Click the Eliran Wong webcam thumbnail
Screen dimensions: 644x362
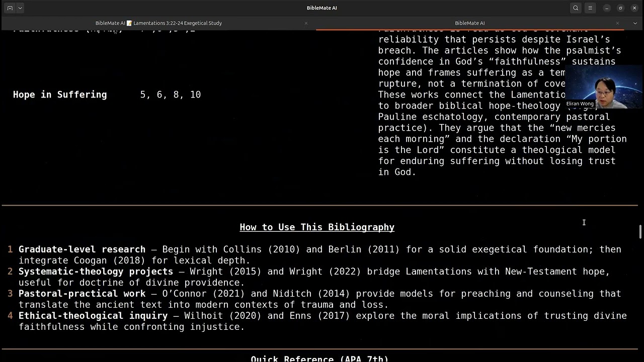click(604, 87)
